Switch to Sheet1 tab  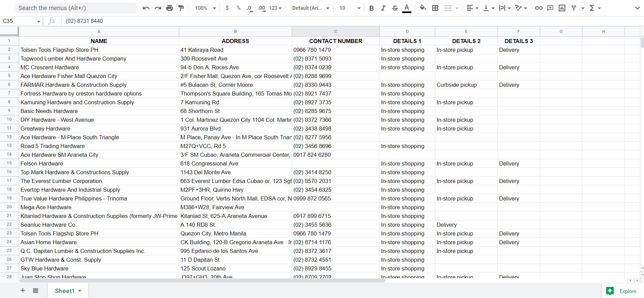[65, 291]
